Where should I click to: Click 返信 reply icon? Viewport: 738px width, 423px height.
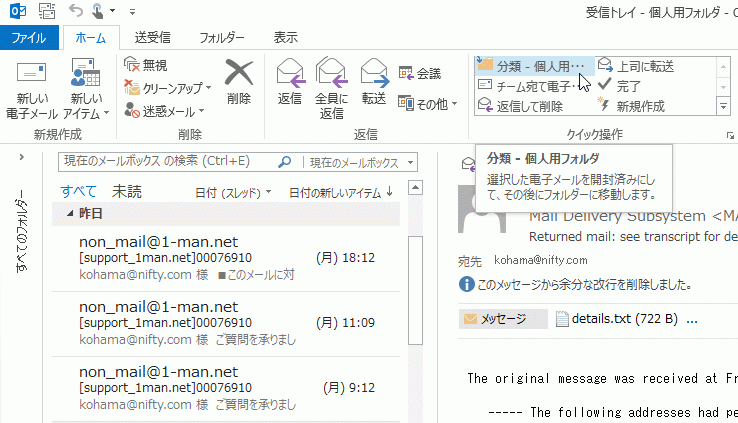[x=289, y=74]
